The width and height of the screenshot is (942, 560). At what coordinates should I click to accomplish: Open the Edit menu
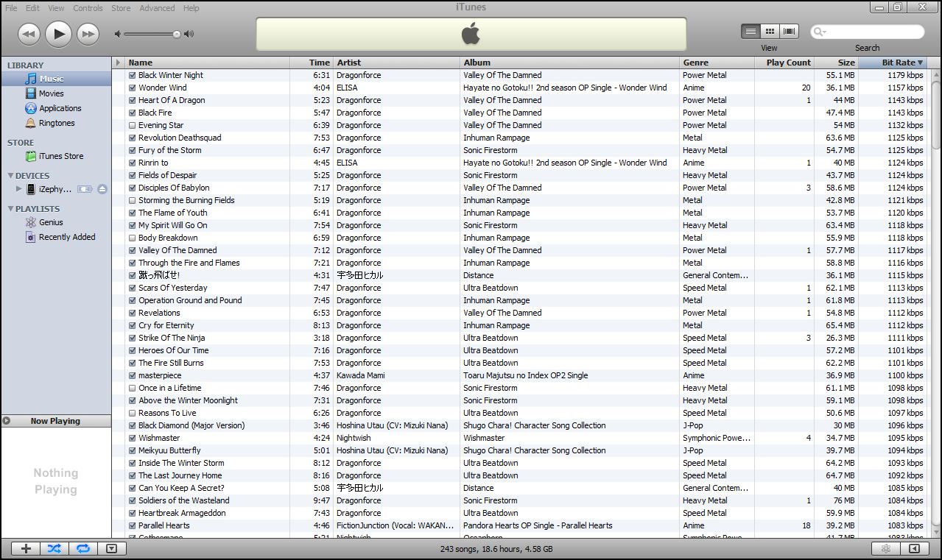[33, 8]
